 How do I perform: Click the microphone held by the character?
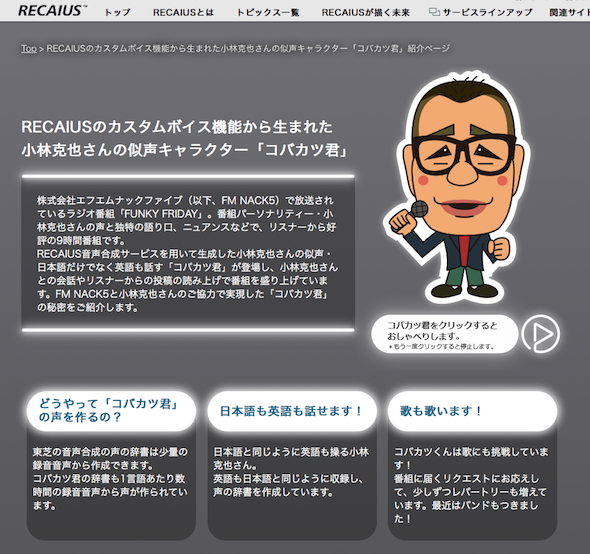419,209
